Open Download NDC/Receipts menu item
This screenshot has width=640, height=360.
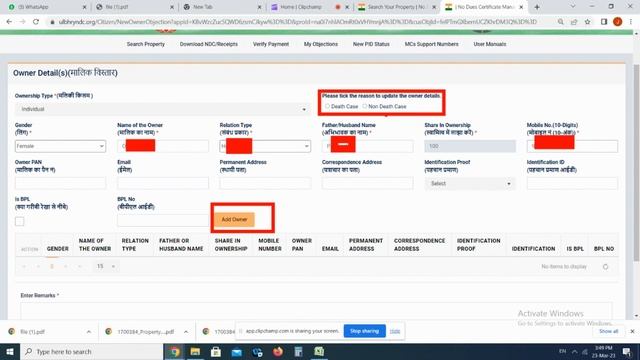point(209,44)
